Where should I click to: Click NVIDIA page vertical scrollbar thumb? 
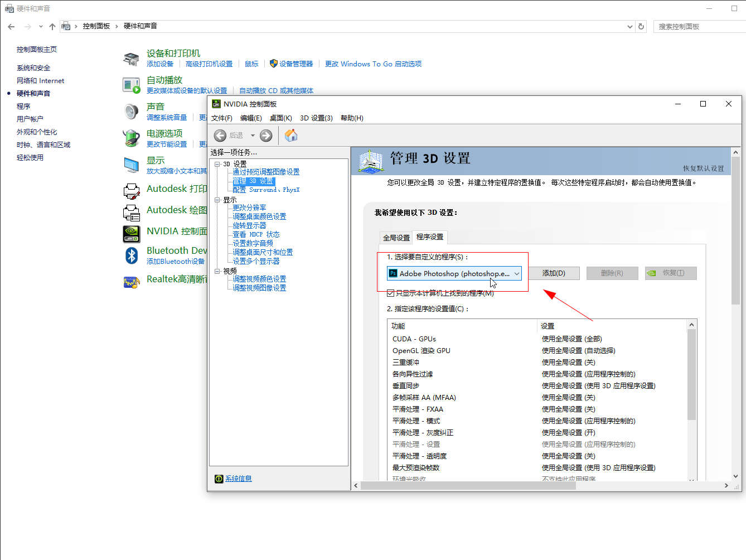point(735,231)
